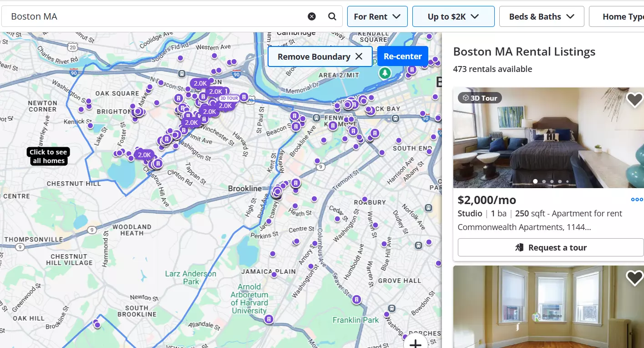Image resolution: width=644 pixels, height=348 pixels.
Task: Open building marker below Arnold Arboretum label
Action: tap(269, 319)
